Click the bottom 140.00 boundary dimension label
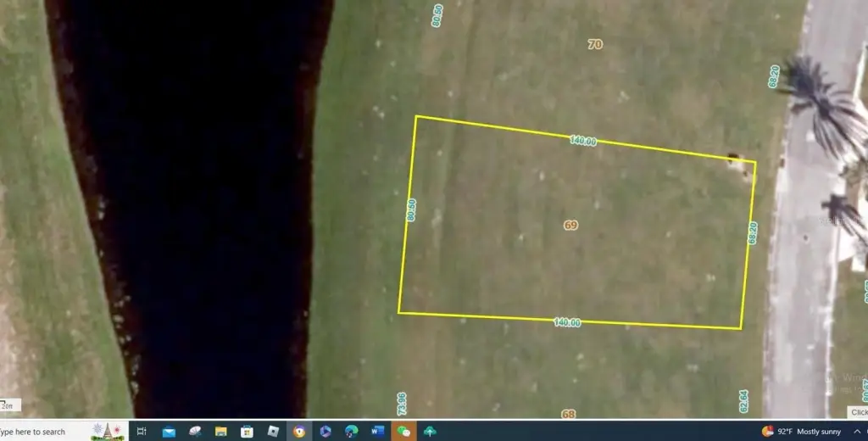The height and width of the screenshot is (441, 868). 567,322
